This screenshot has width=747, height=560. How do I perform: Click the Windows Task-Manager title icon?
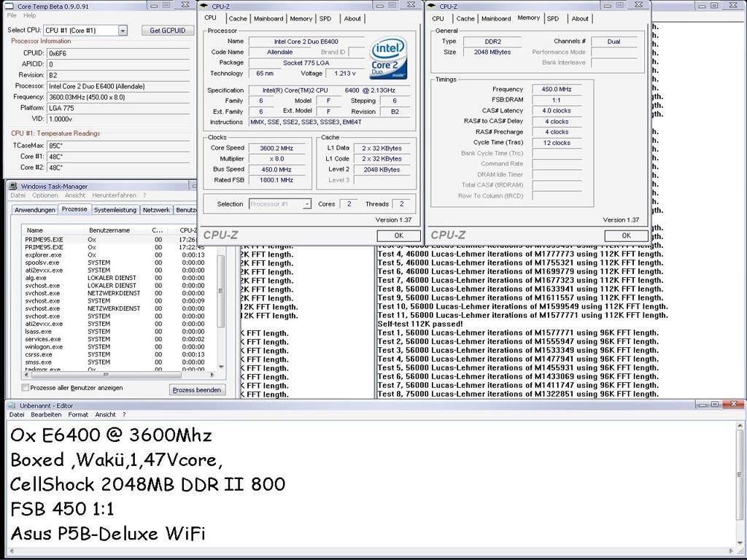[13, 186]
